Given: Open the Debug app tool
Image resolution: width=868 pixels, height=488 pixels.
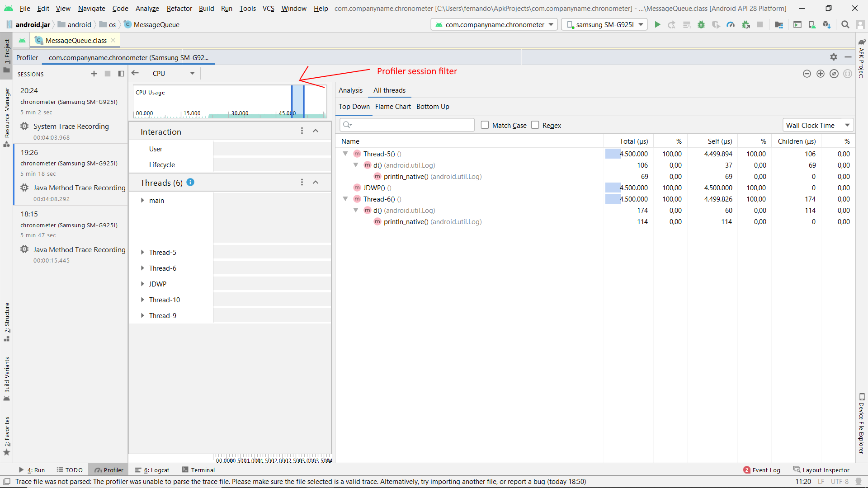Looking at the screenshot, I should click(x=701, y=24).
